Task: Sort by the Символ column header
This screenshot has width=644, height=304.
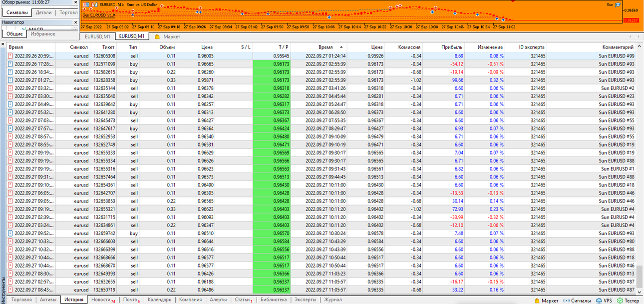Action: [73, 47]
